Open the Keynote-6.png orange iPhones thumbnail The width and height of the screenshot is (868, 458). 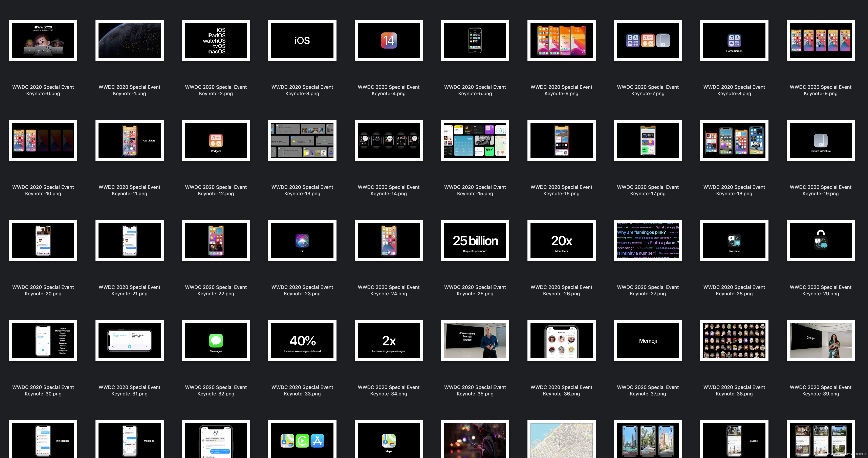[x=561, y=40]
